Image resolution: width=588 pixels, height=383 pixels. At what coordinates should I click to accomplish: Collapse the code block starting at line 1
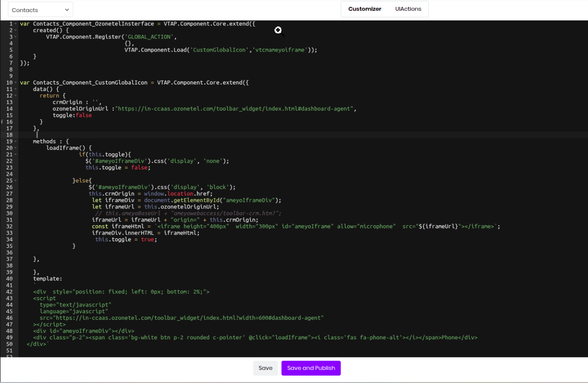pyautogui.click(x=16, y=24)
